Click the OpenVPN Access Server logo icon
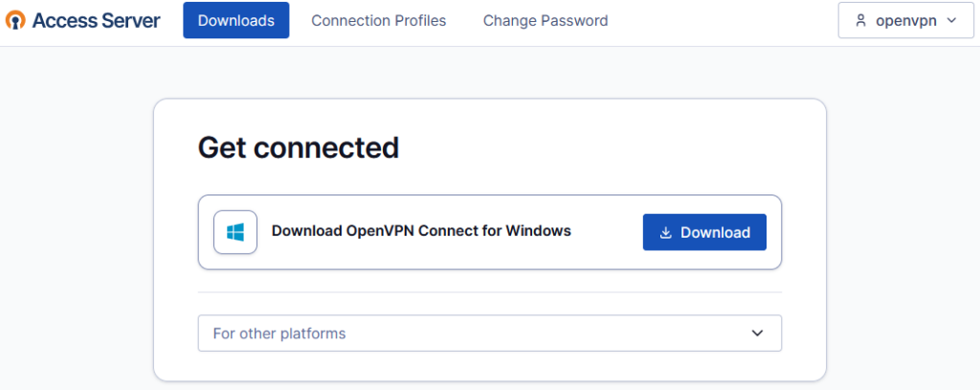Viewport: 980px width, 390px height. pos(15,20)
